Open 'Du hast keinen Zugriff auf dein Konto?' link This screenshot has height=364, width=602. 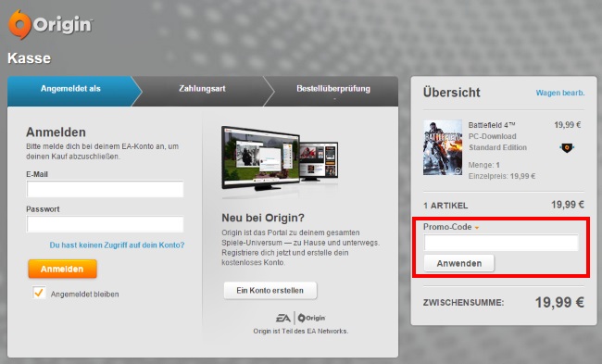[x=117, y=245]
